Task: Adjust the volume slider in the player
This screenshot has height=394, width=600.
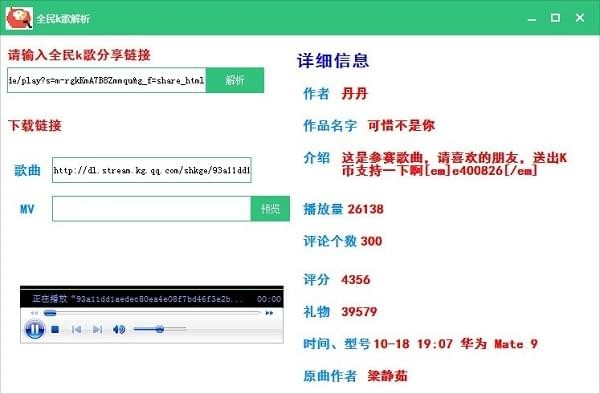Action: [x=160, y=329]
